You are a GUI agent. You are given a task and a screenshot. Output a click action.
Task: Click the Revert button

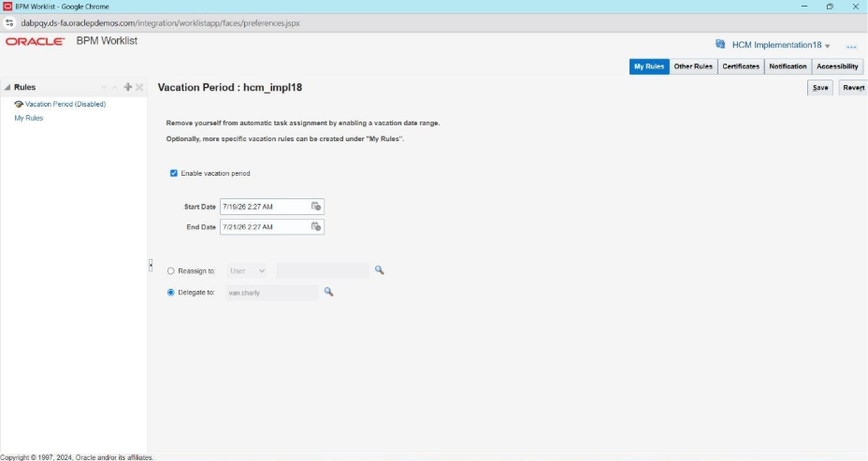[853, 88]
